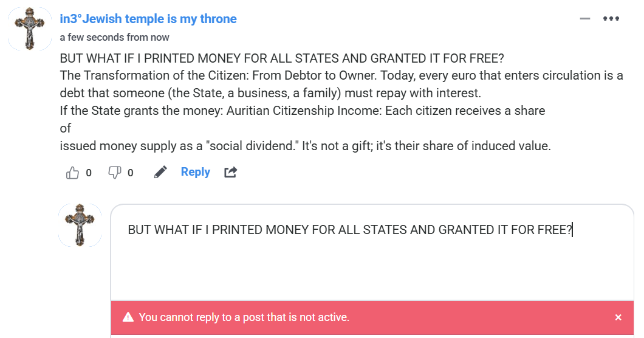Collapse the comment with the minus icon
This screenshot has width=644, height=338.
tap(585, 19)
